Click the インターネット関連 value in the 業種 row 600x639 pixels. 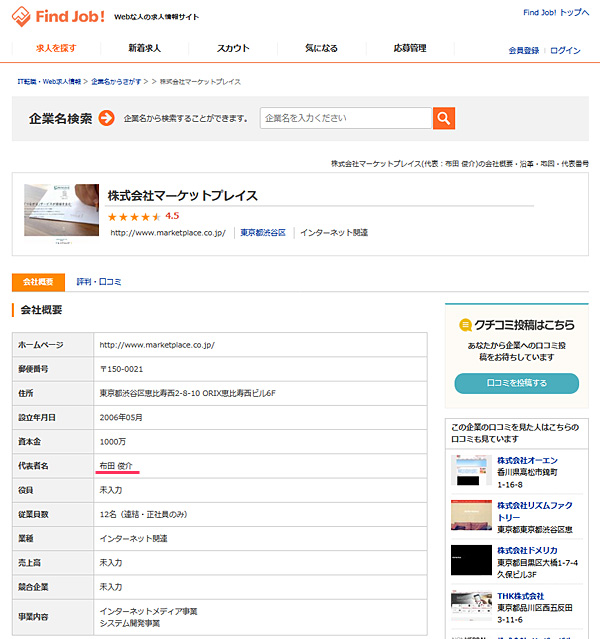pos(134,539)
